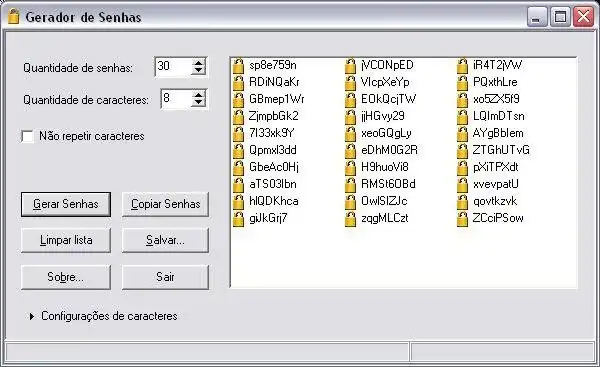Click the lock icon beside sp8e759n

[238, 66]
